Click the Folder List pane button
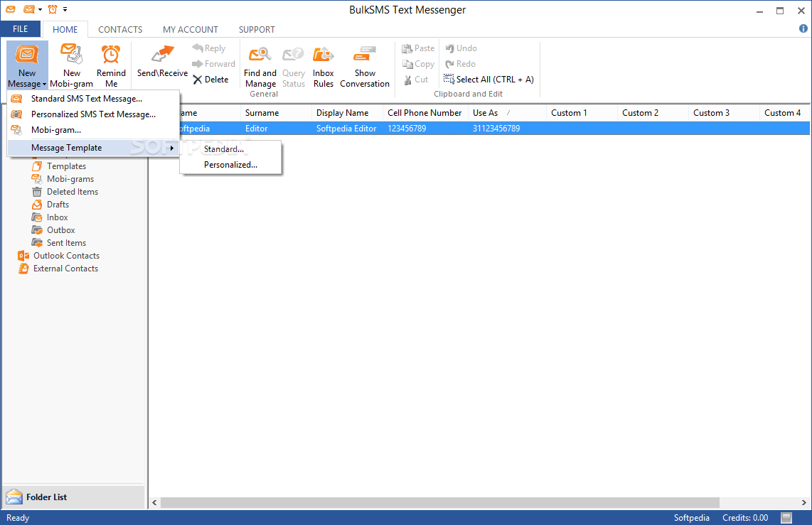The height and width of the screenshot is (525, 812). pos(73,497)
